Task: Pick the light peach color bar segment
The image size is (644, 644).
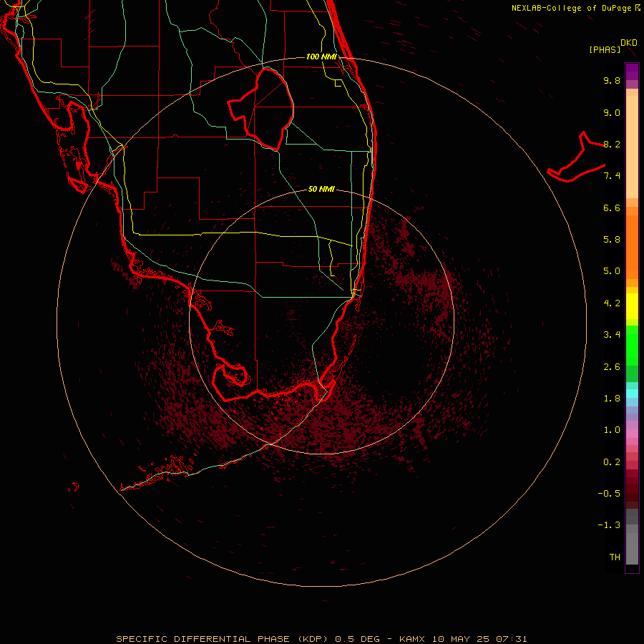Action: [x=632, y=147]
